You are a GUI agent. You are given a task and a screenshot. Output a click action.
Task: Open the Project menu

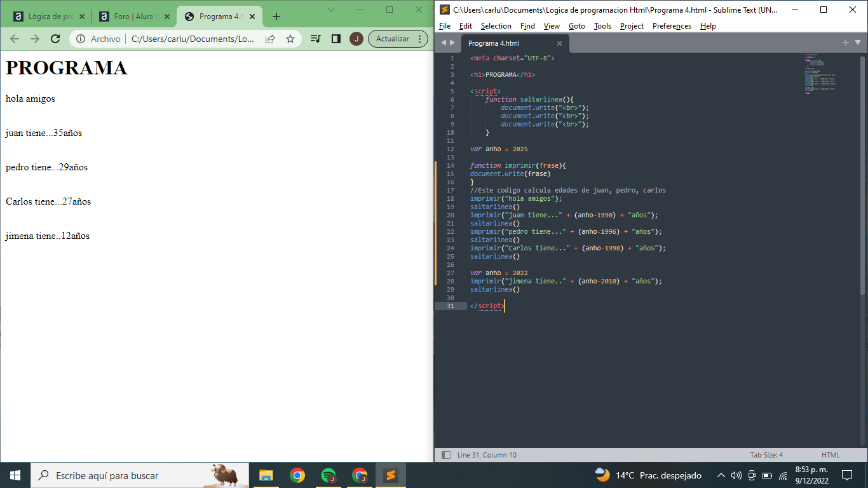[x=632, y=26]
